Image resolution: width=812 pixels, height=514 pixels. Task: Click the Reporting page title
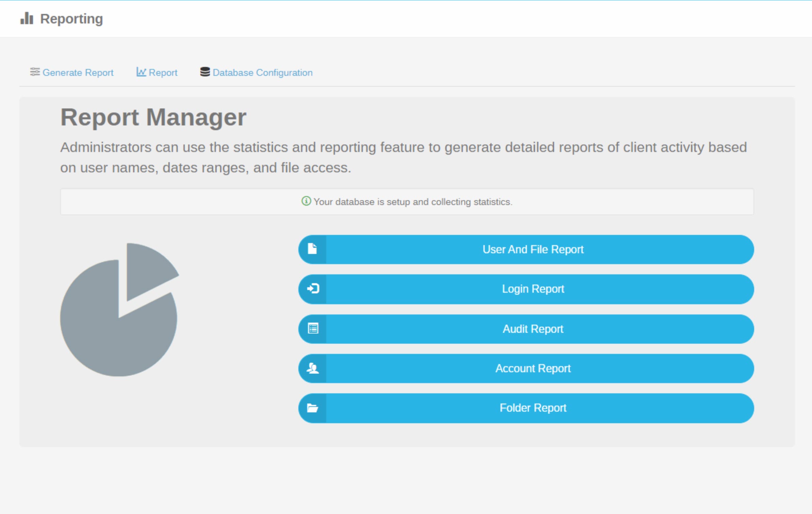pos(71,19)
